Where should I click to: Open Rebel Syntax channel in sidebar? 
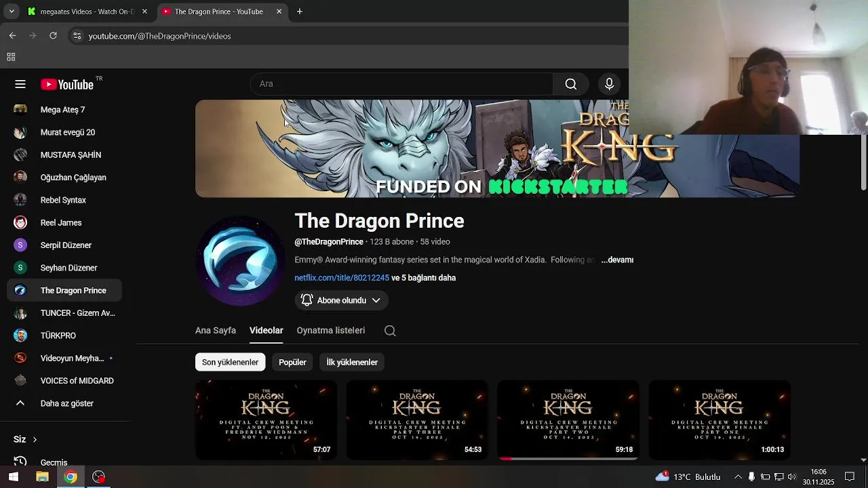point(64,200)
